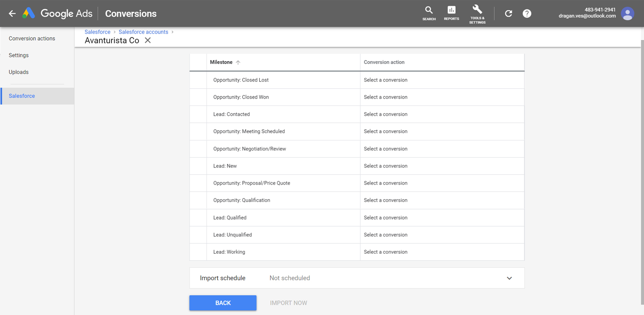Close Avanturista Co with the X icon

coord(148,40)
